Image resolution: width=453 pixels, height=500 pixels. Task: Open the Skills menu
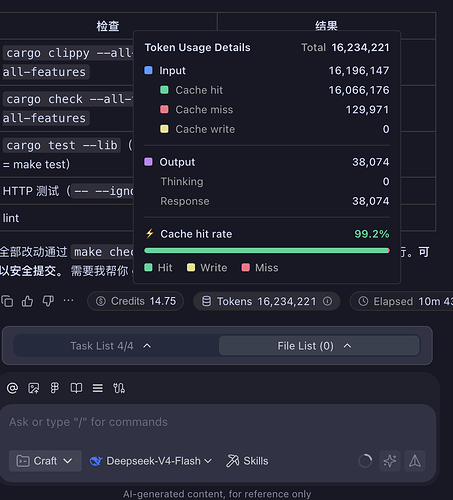[247, 461]
